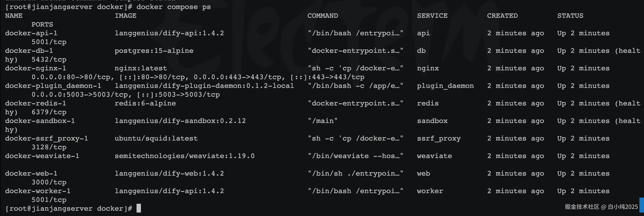644x216 pixels.
Task: Click the 掘金技术社区 watermark text
Action: coord(582,207)
